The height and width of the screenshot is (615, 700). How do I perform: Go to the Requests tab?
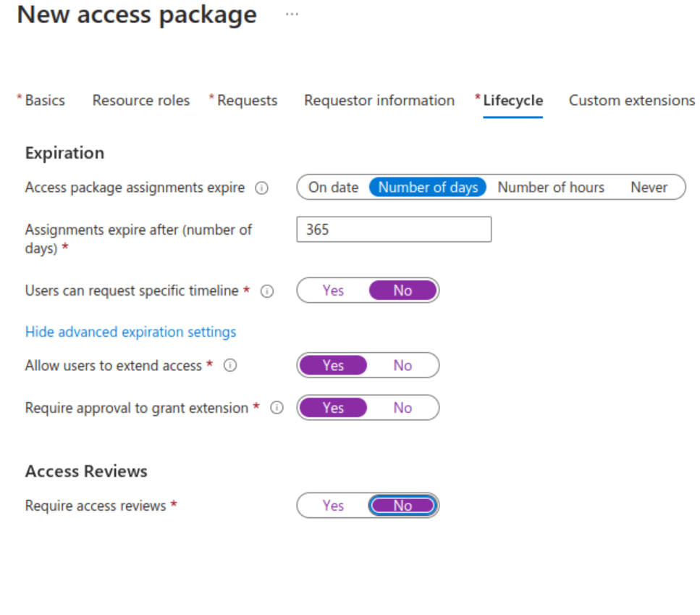[247, 101]
